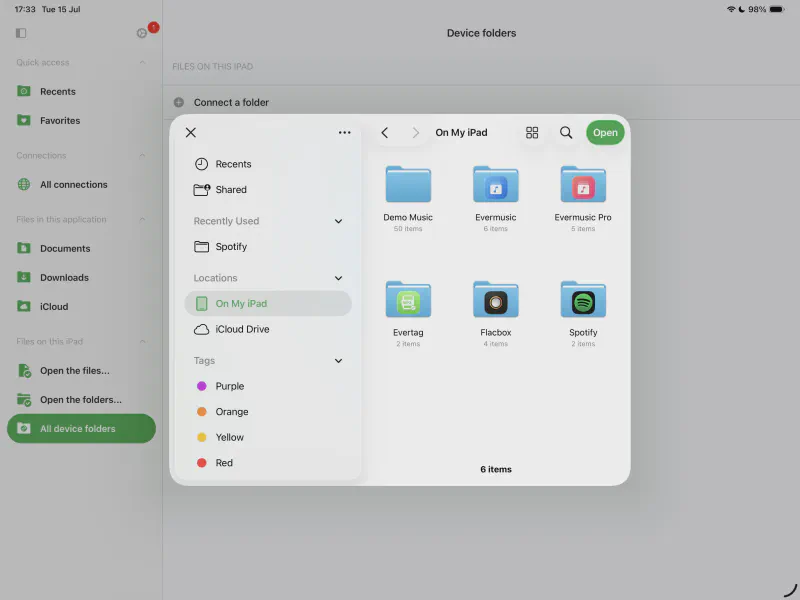This screenshot has height=600, width=800.
Task: Switch to grid view options icon
Action: pos(532,133)
